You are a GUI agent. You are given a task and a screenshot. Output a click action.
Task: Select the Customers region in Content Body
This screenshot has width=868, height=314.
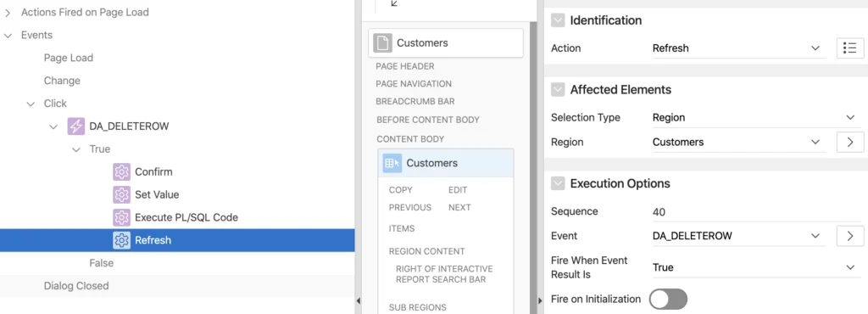(446, 164)
